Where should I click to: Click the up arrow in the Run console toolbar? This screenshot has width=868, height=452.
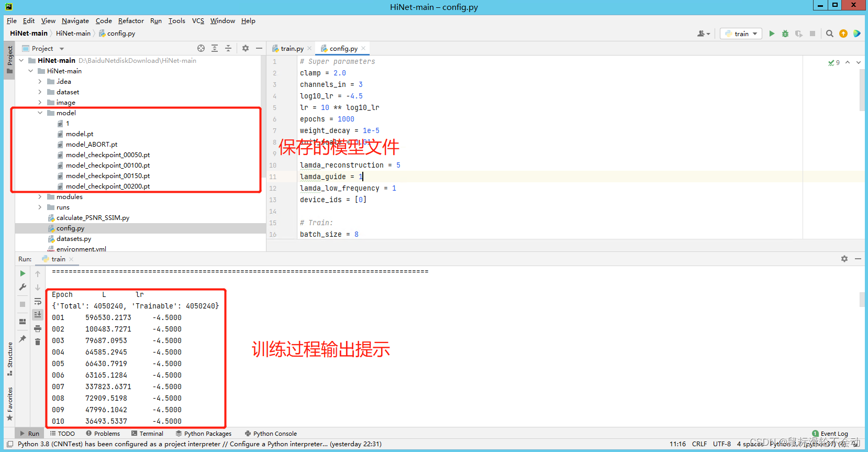point(38,273)
